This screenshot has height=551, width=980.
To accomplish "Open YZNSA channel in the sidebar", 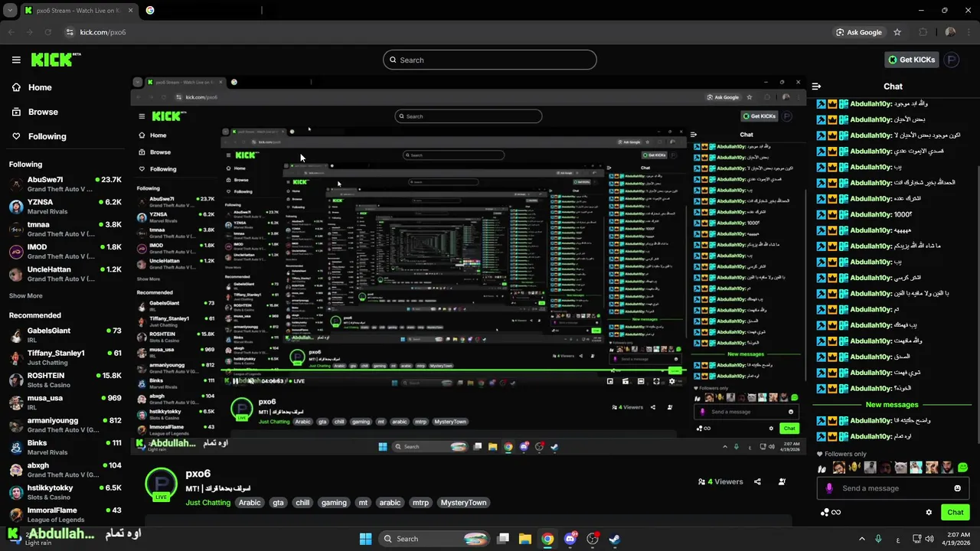I will 64,207.
